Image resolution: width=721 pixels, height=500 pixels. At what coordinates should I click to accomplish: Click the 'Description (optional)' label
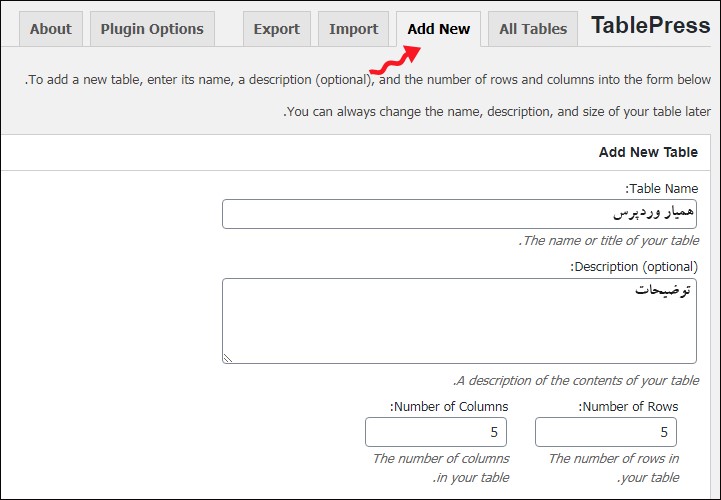[635, 267]
